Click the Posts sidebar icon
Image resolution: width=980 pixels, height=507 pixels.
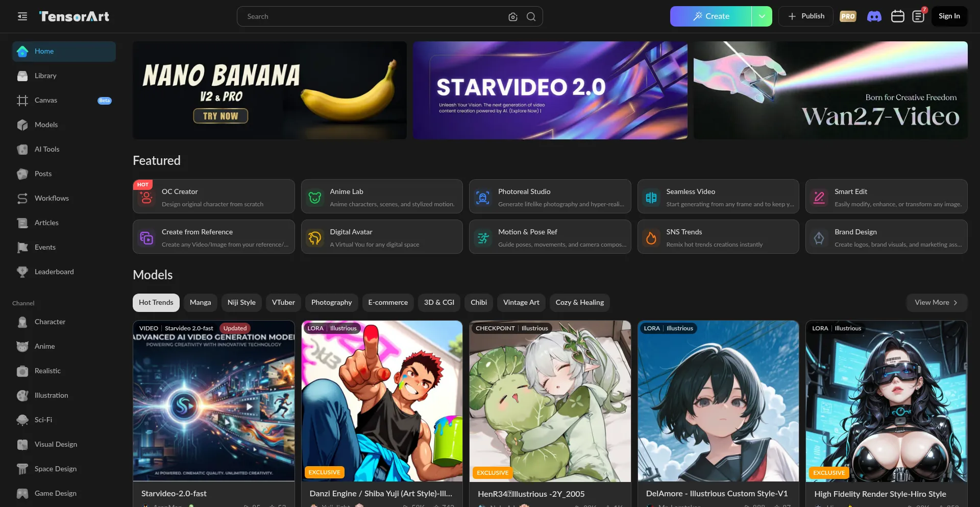(x=22, y=174)
